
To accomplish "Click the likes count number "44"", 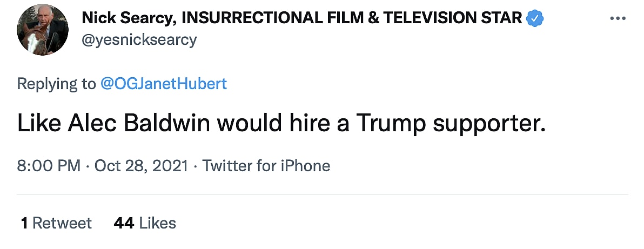I will coord(124,223).
